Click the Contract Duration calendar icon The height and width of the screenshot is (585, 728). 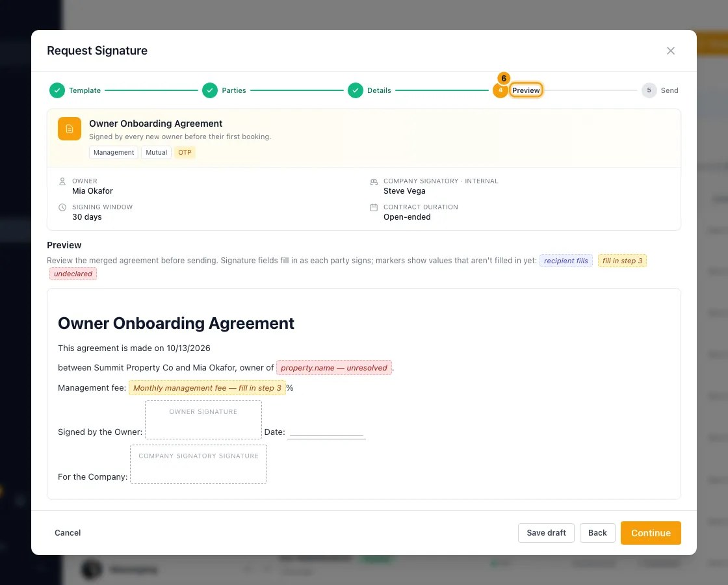(374, 207)
